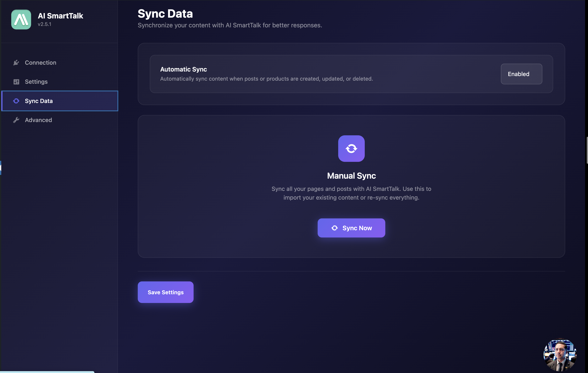Select the Sync Data navigation entry
The width and height of the screenshot is (588, 373).
39,101
